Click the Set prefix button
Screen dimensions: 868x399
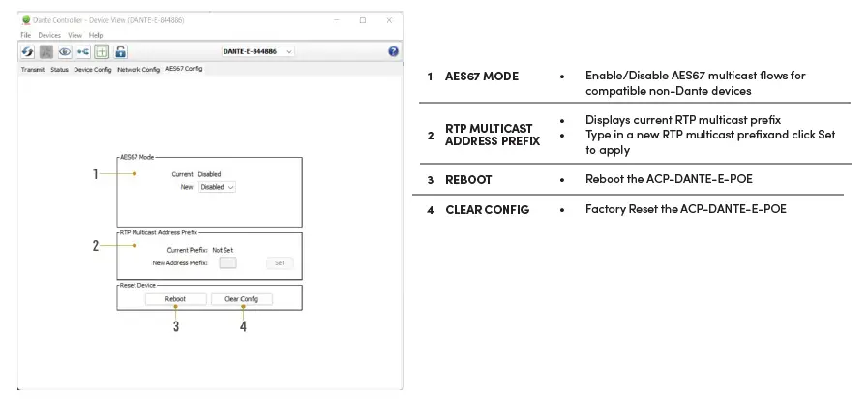pyautogui.click(x=280, y=263)
